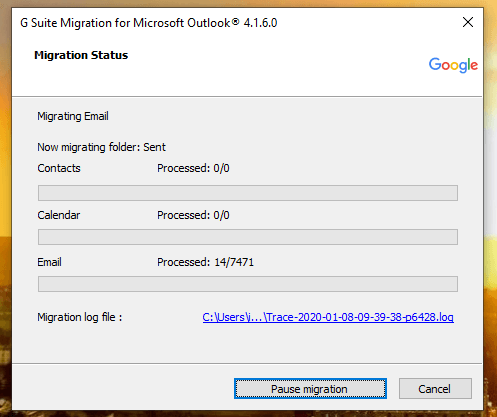Click the Contacts label
The width and height of the screenshot is (497, 417).
[x=59, y=168]
